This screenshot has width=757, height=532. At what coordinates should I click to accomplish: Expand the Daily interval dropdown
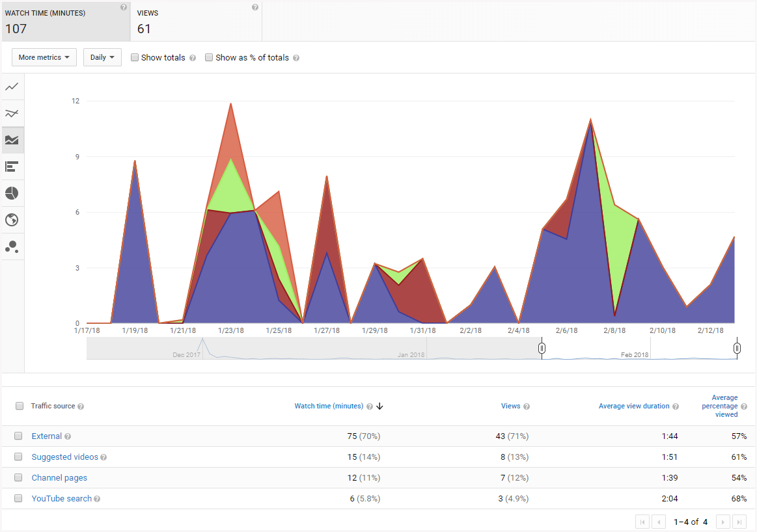[102, 57]
